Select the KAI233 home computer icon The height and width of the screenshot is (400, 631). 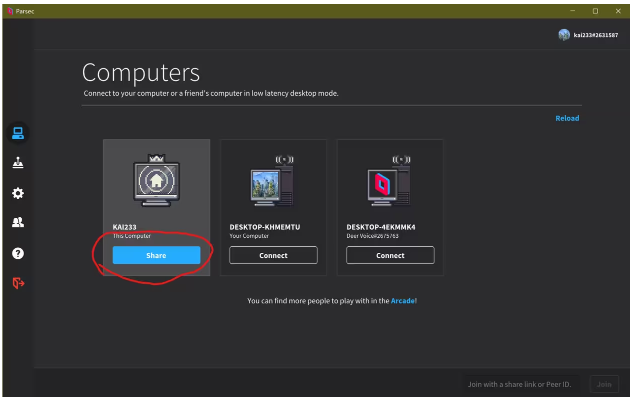[x=157, y=180]
